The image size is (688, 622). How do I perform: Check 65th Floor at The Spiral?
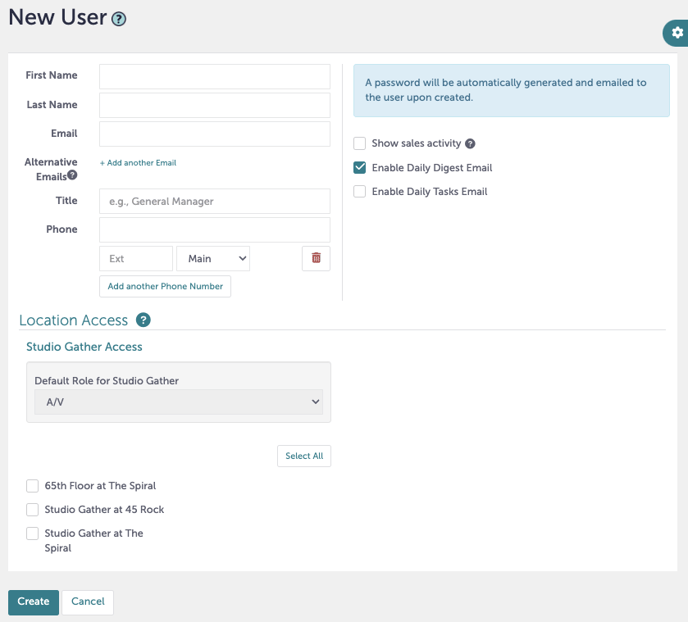click(x=33, y=486)
